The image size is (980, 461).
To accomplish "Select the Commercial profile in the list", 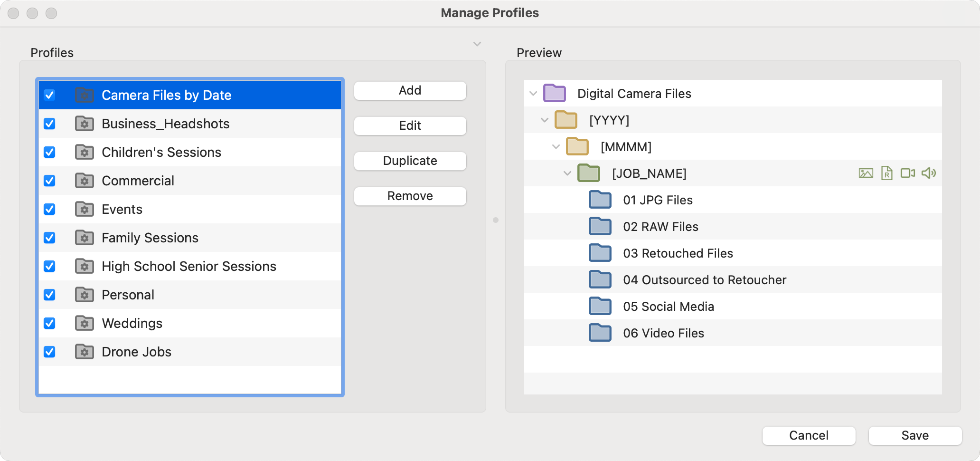I will (x=138, y=181).
